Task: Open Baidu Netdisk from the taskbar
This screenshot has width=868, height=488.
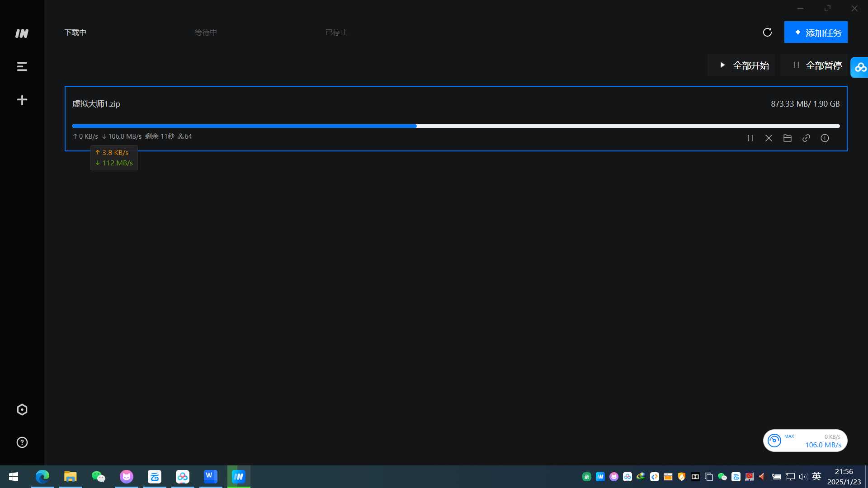Action: click(x=183, y=477)
